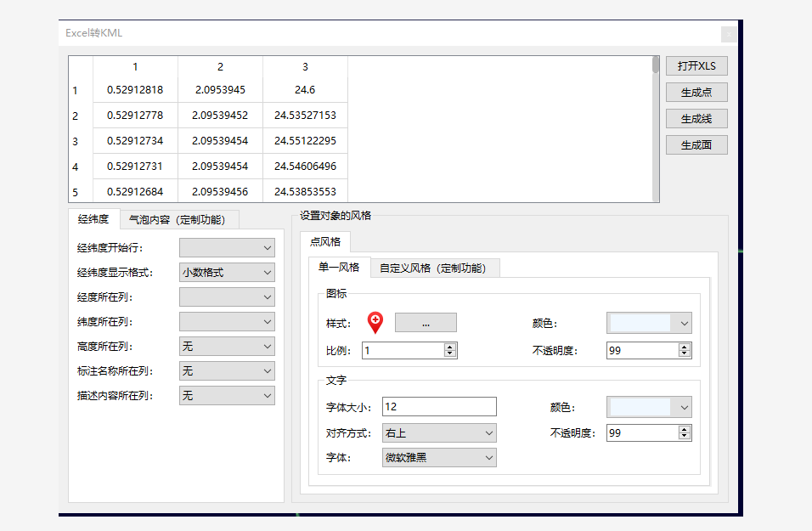Viewport: 812px width, 531px height.
Task: Click the 字体大小 input showing 12
Action: coord(438,406)
